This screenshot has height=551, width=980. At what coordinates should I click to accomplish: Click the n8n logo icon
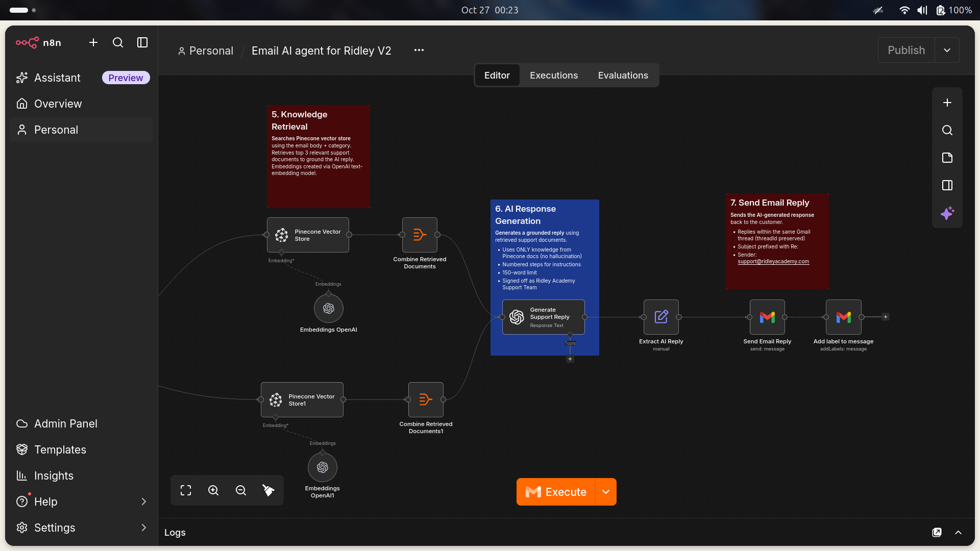point(27,42)
